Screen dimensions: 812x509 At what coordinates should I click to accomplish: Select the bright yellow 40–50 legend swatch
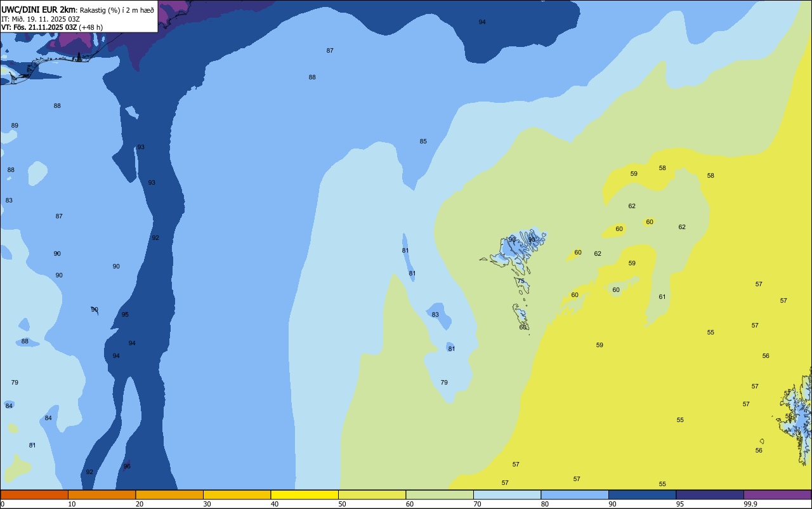304,494
